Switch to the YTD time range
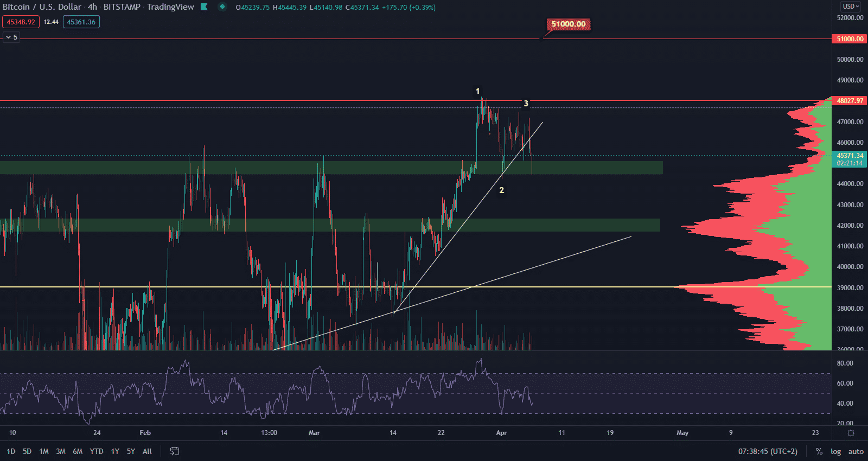This screenshot has width=868, height=461. pyautogui.click(x=97, y=451)
